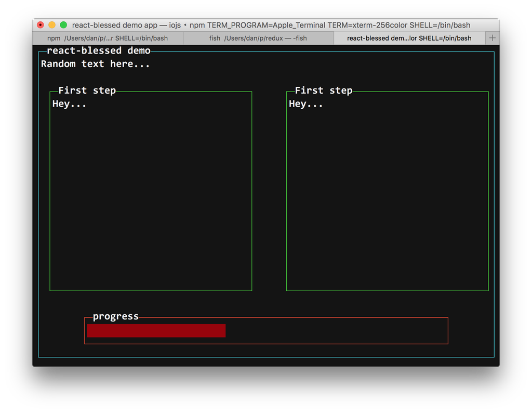Click the 'react-blessed demo' box label

click(x=98, y=50)
